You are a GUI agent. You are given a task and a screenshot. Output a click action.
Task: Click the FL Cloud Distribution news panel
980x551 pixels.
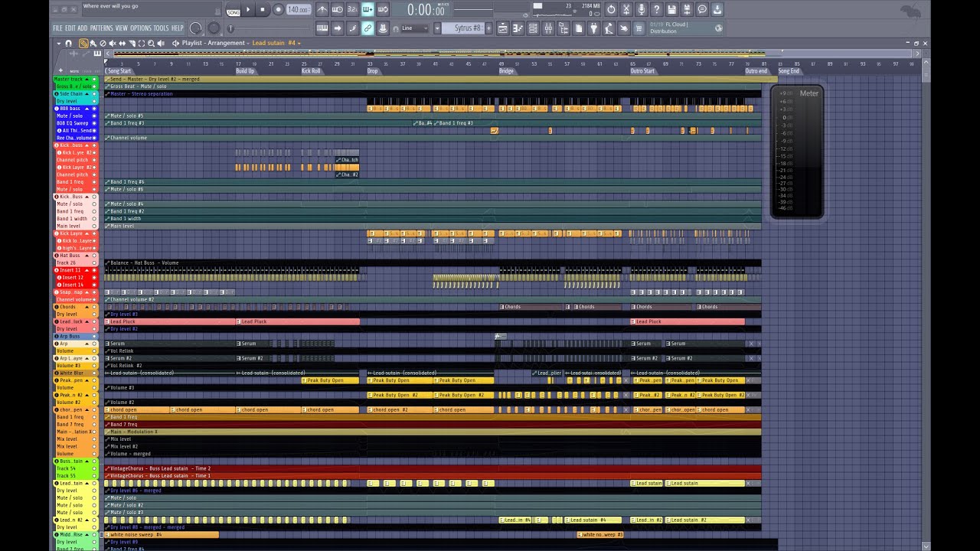[686, 28]
